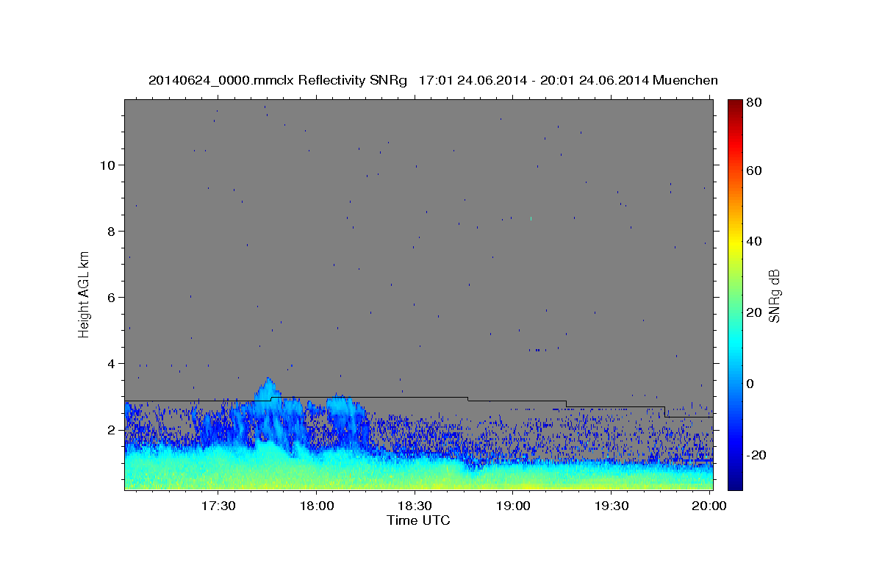
Task: Click the 19:30 time tick label
Action: [612, 507]
